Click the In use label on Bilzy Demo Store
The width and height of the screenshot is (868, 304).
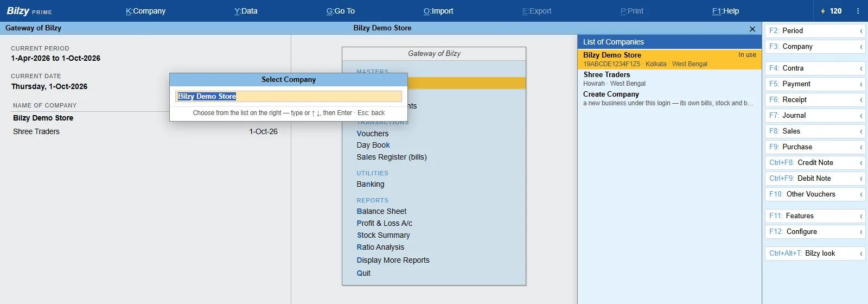click(747, 55)
